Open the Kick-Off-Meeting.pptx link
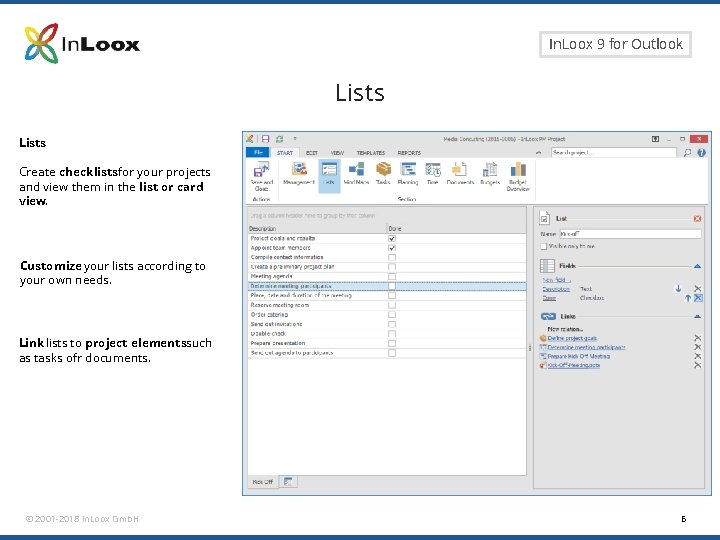The width and height of the screenshot is (720, 540). click(x=574, y=365)
